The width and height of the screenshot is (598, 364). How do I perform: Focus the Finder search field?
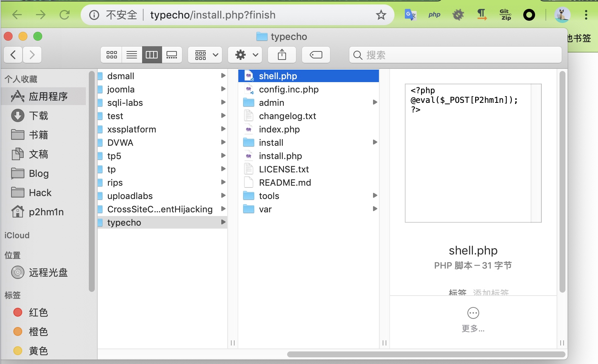pyautogui.click(x=456, y=55)
